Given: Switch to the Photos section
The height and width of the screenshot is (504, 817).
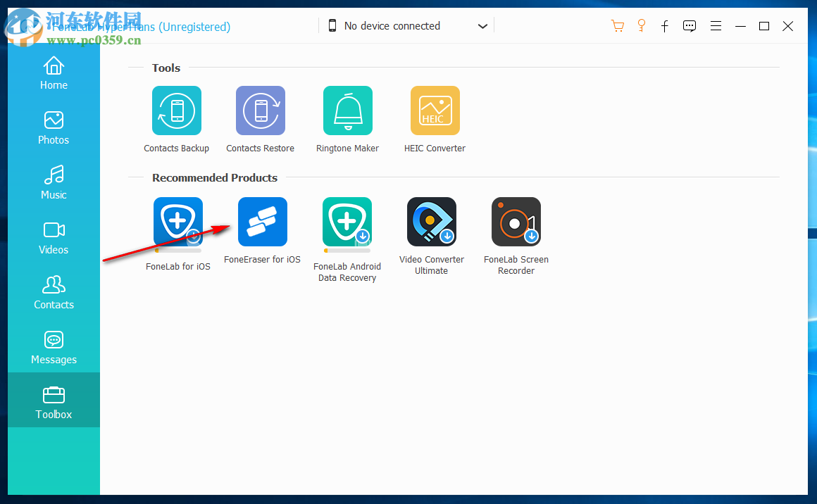Looking at the screenshot, I should point(54,127).
